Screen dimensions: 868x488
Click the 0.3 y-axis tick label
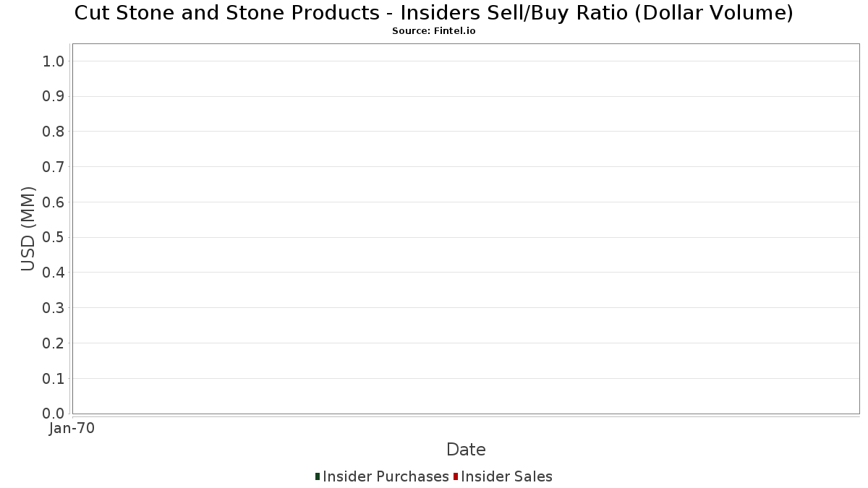(54, 308)
